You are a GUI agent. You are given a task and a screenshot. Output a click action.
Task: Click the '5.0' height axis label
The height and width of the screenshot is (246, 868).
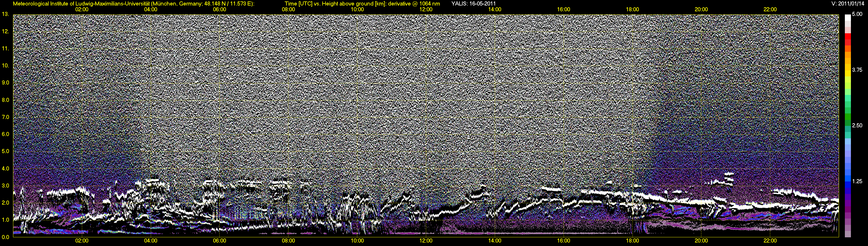pos(5,151)
